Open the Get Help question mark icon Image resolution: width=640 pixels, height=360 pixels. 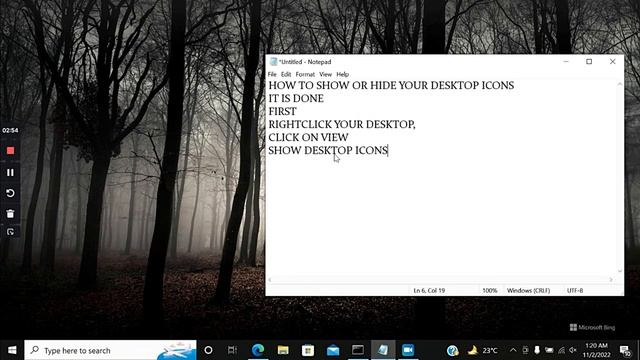(x=452, y=350)
